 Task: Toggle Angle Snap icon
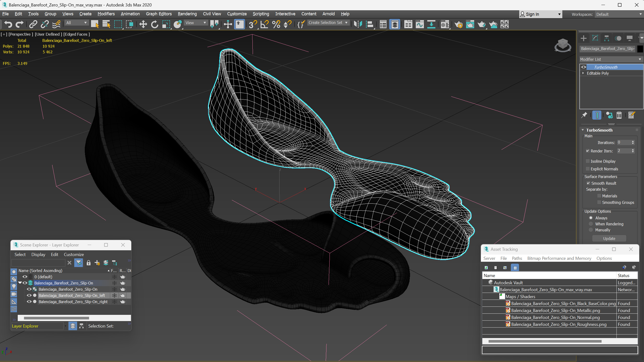(x=264, y=24)
